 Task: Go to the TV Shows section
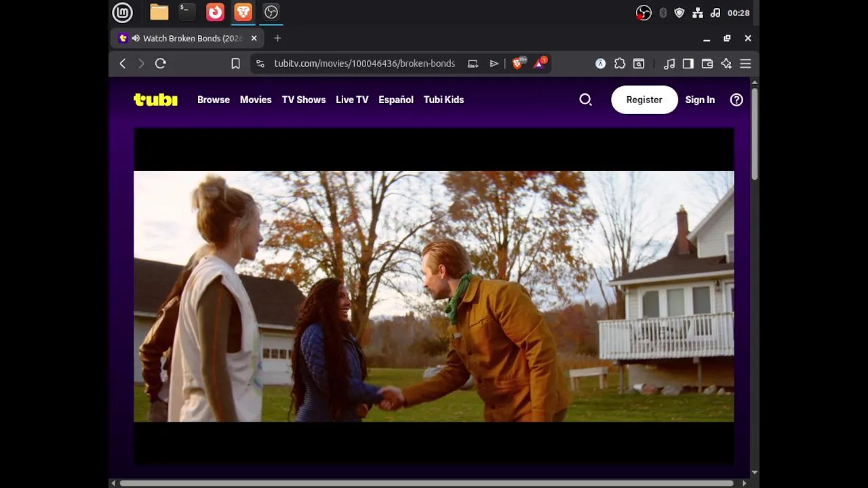pyautogui.click(x=304, y=100)
